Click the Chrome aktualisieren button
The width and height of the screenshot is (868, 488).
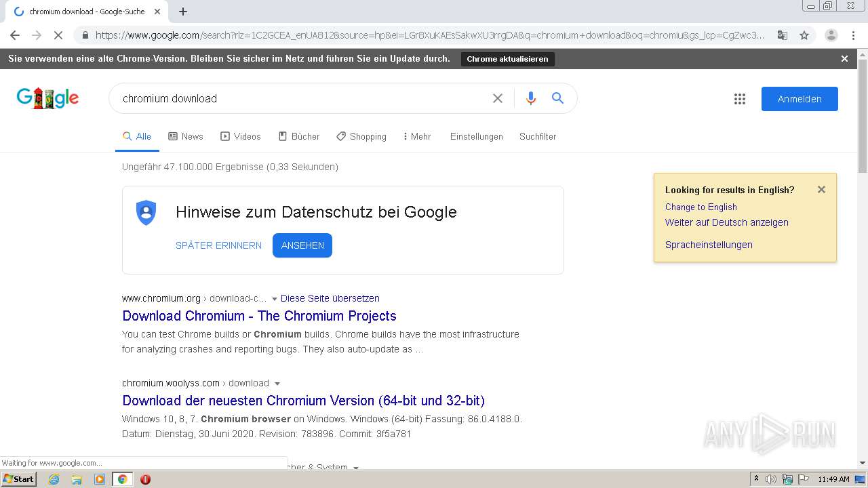tap(507, 59)
